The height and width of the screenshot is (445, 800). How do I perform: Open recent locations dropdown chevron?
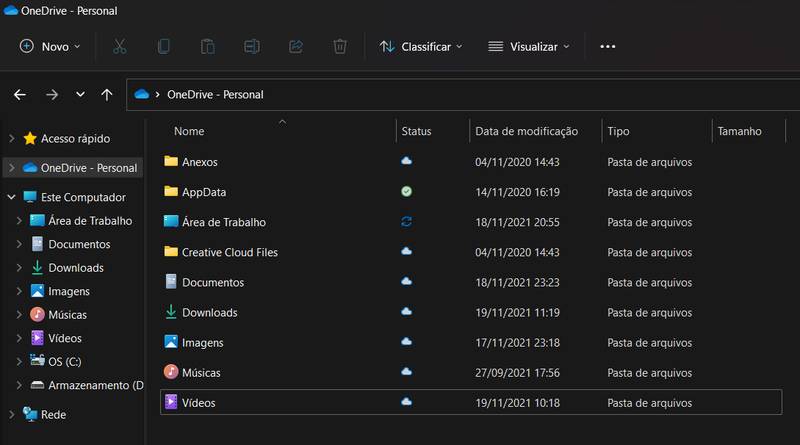click(x=80, y=94)
